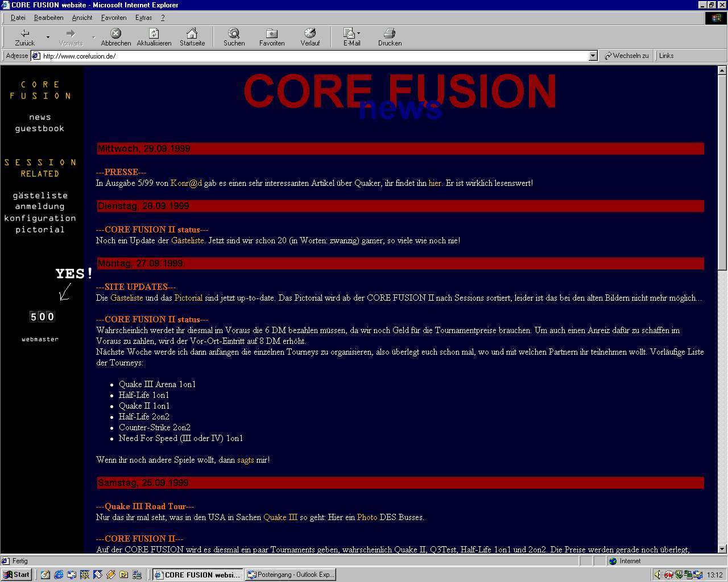The width and height of the screenshot is (728, 582).
Task: Click the vertical scrollbar down arrow
Action: pyautogui.click(x=722, y=549)
